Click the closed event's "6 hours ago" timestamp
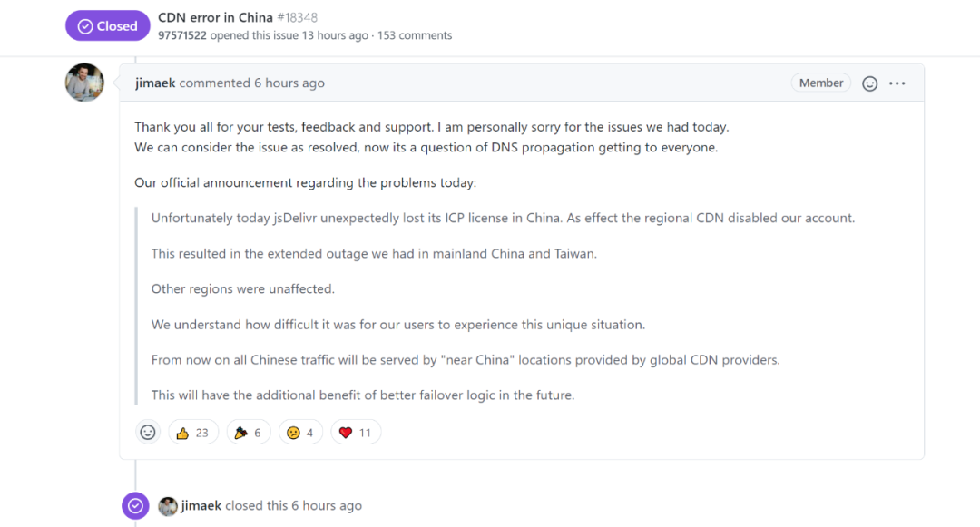The image size is (980, 527). pos(327,506)
